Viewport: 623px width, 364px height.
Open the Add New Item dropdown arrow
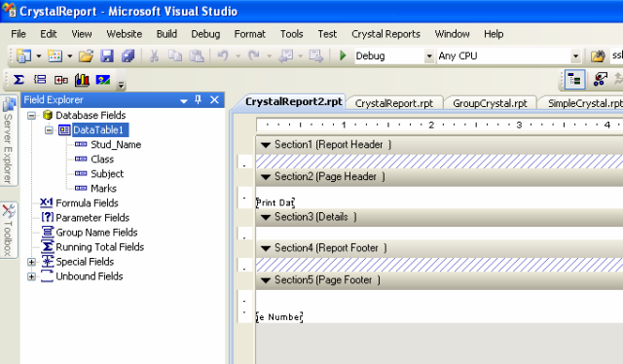pos(69,56)
